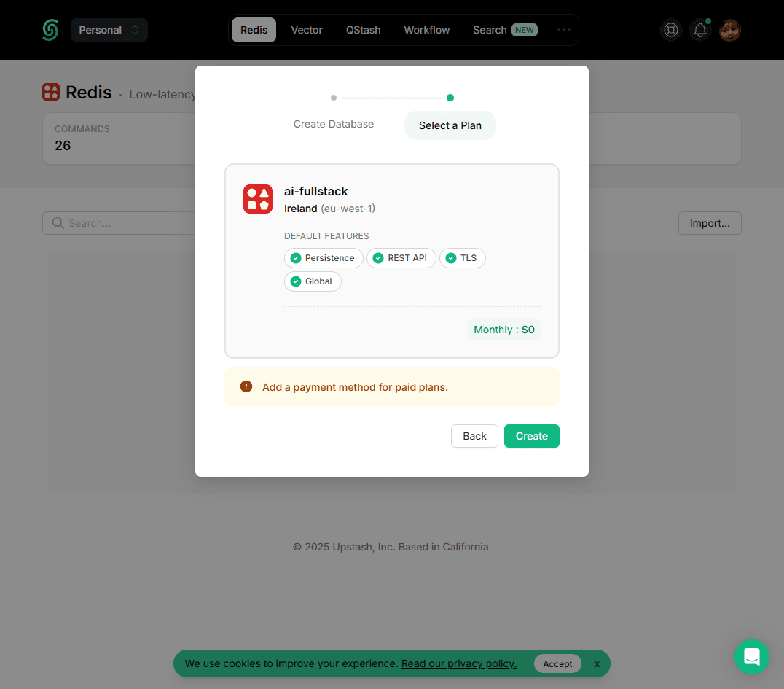Open the notifications bell

click(700, 30)
